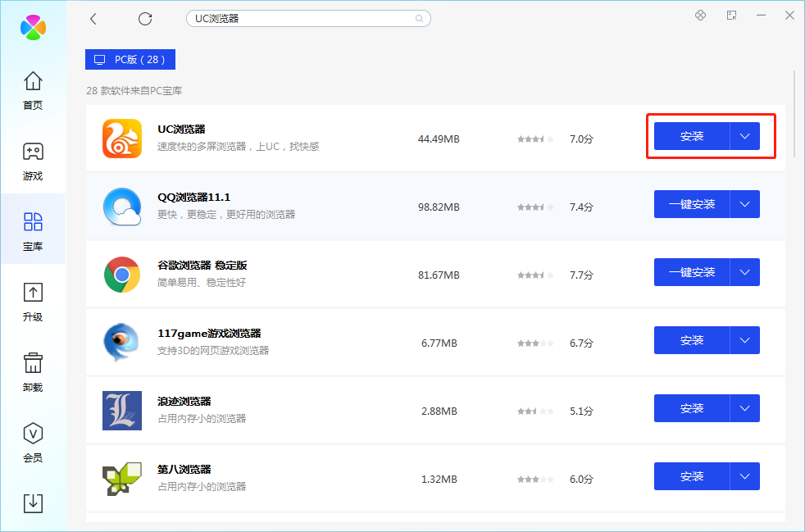Refresh the search results page
This screenshot has width=805, height=532.
pos(146,18)
